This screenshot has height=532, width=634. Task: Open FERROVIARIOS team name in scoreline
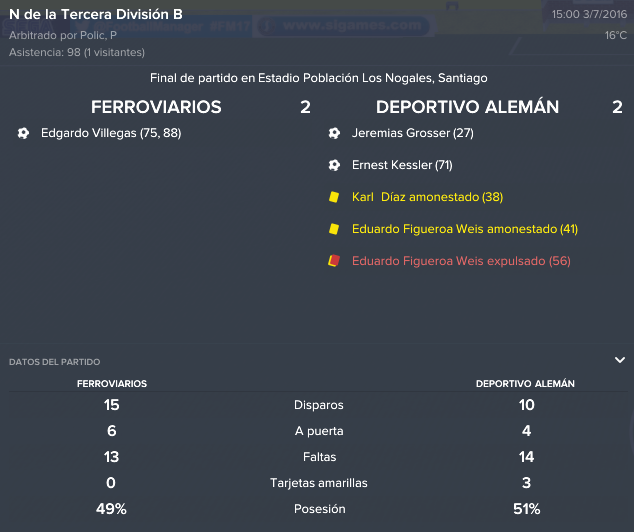[x=156, y=107]
